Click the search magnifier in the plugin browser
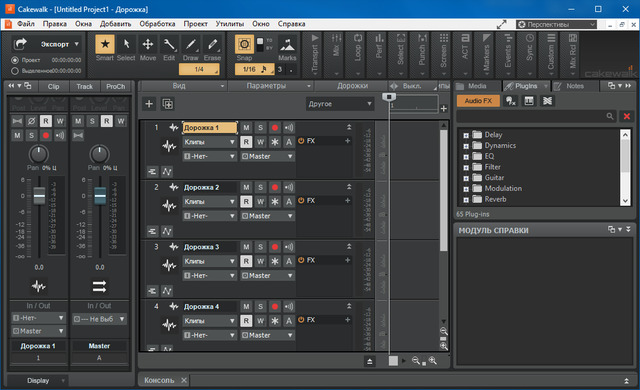Viewport: 640px width, 390px height. click(610, 117)
